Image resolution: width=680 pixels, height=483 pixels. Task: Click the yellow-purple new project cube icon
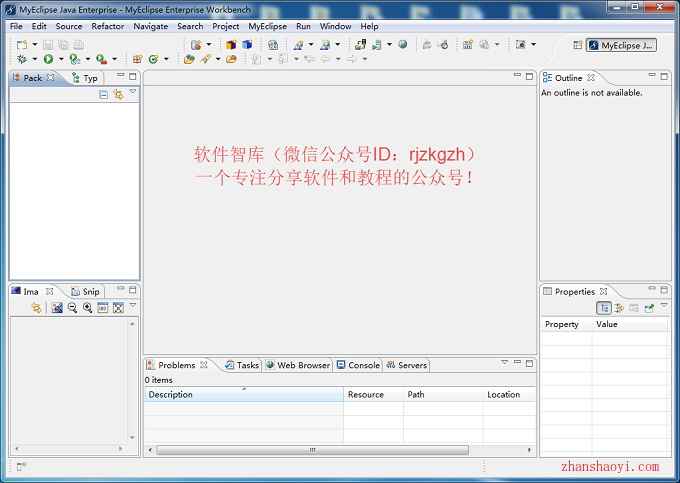pyautogui.click(x=231, y=45)
